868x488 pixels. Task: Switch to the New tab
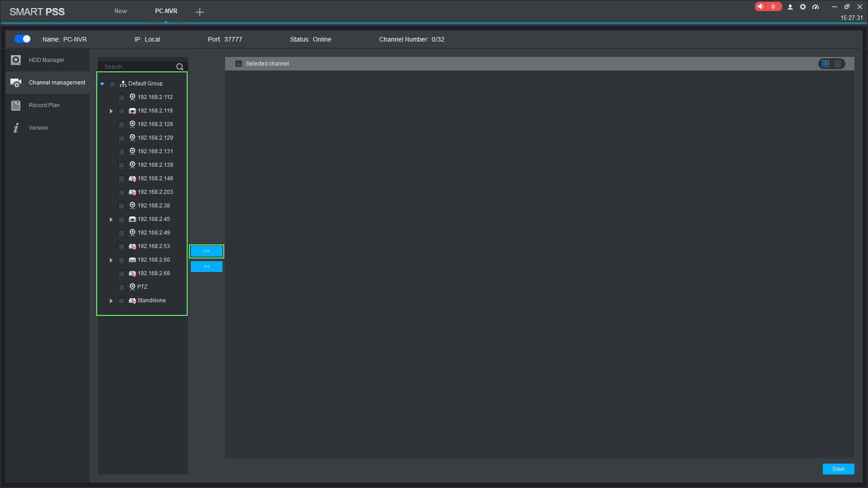point(120,11)
